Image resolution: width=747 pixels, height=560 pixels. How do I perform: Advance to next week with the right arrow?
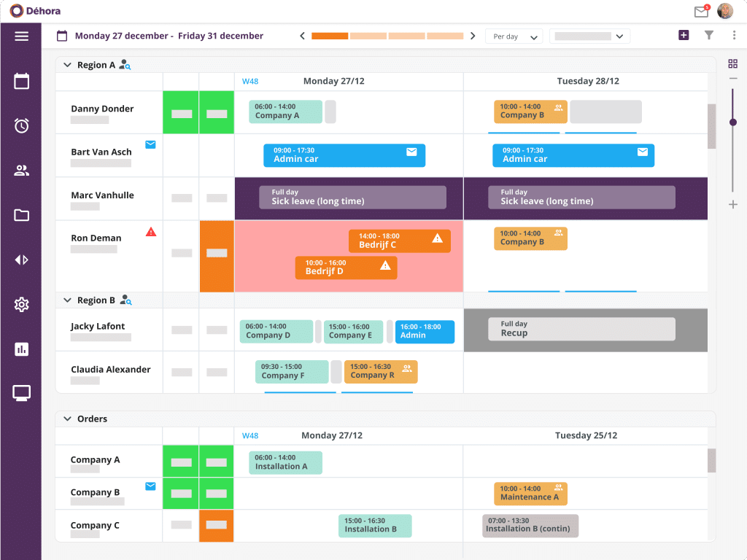[472, 34]
